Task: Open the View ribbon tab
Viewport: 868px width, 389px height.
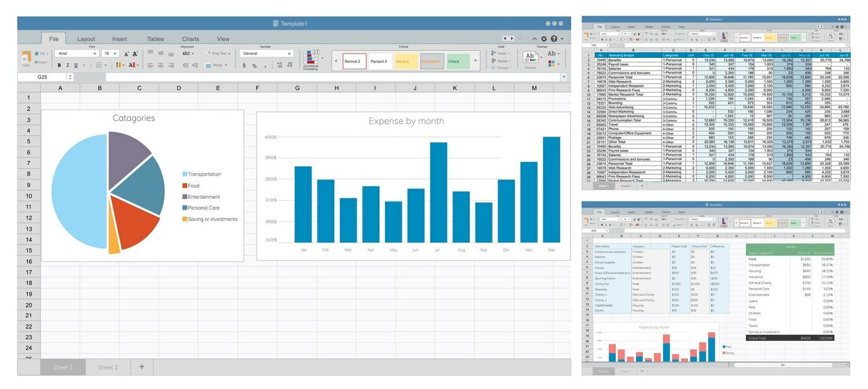Action: tap(223, 39)
